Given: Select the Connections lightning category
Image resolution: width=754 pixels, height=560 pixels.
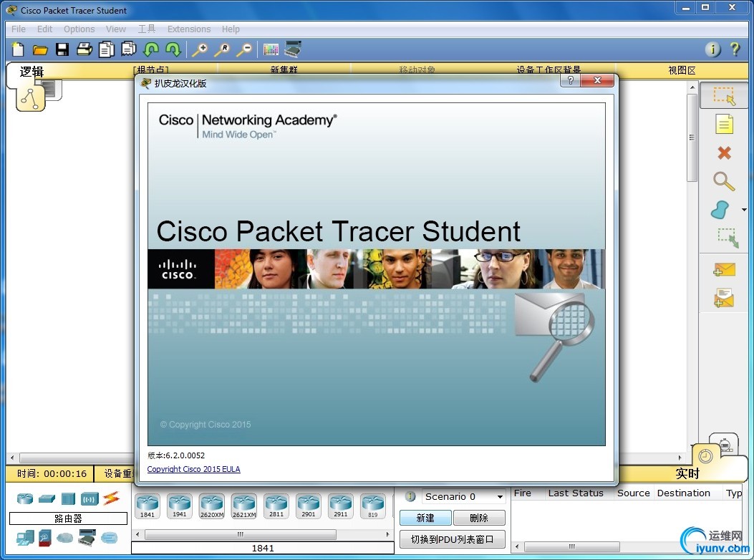Looking at the screenshot, I should click(111, 498).
